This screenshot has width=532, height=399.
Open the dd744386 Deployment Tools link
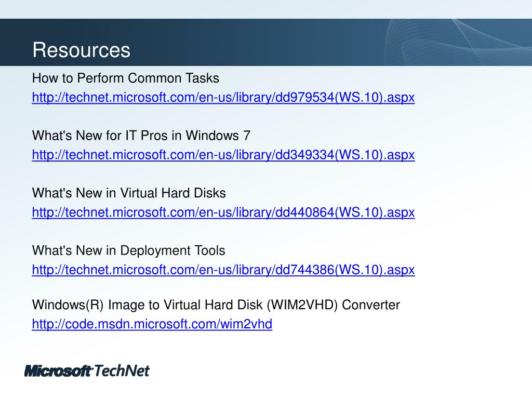tap(223, 270)
